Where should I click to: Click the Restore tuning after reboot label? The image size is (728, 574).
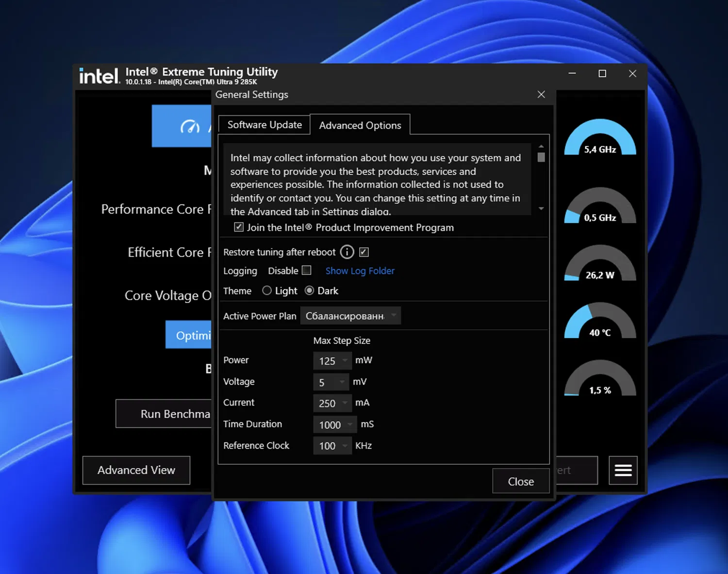click(279, 252)
